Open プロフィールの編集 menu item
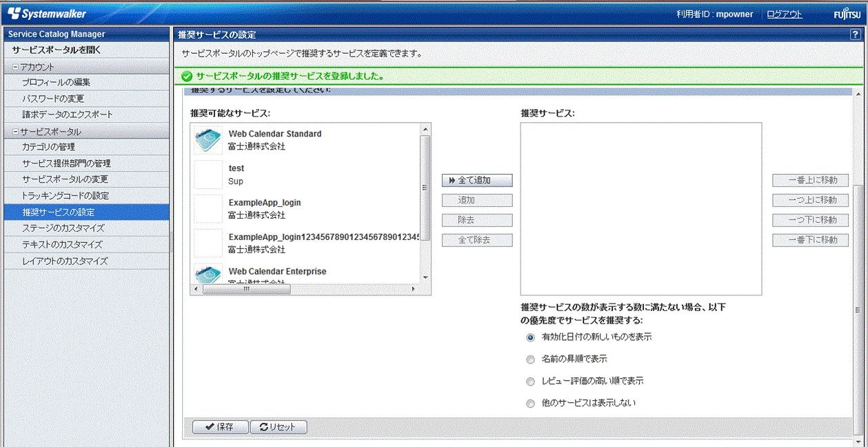This screenshot has width=868, height=447. point(86,82)
